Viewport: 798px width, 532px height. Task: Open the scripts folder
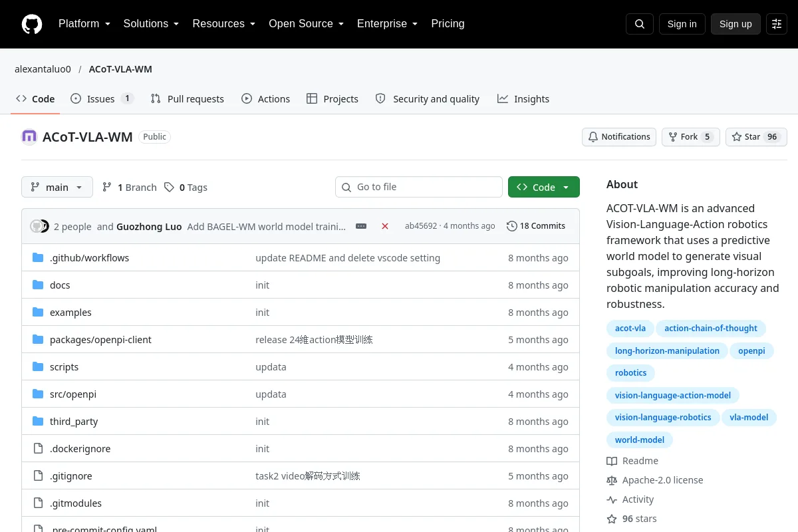coord(64,367)
